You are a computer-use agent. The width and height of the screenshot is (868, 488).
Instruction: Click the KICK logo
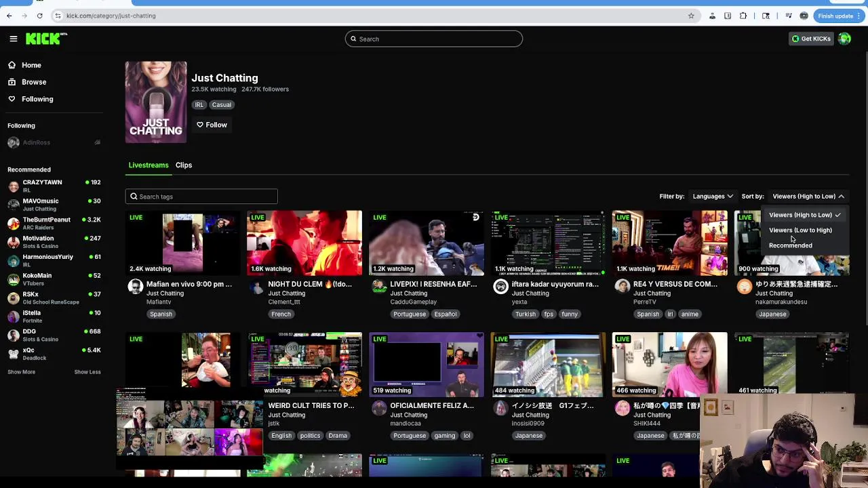click(45, 39)
